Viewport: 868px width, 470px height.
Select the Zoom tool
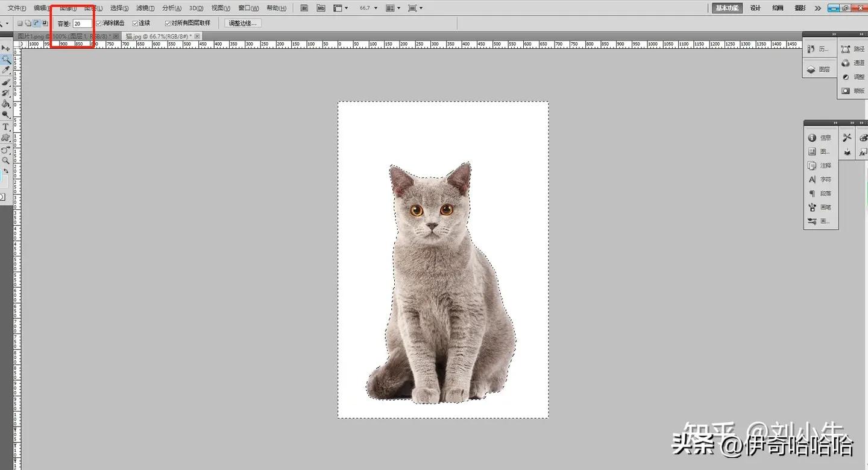tap(6, 160)
